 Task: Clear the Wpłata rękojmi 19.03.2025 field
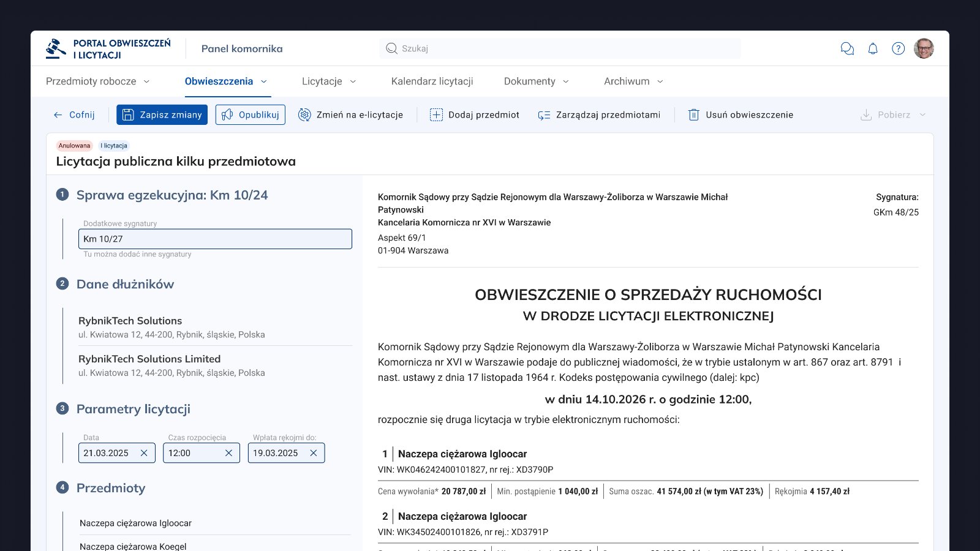point(313,453)
